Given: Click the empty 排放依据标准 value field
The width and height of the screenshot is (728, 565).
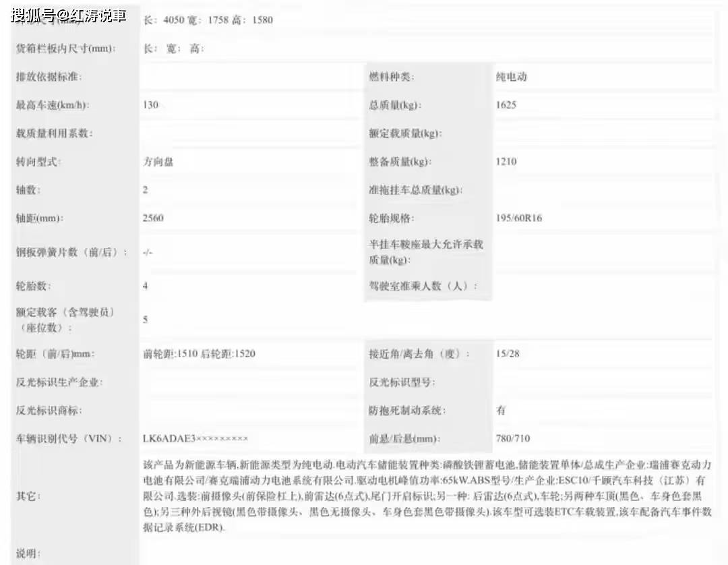Looking at the screenshot, I should coord(249,77).
